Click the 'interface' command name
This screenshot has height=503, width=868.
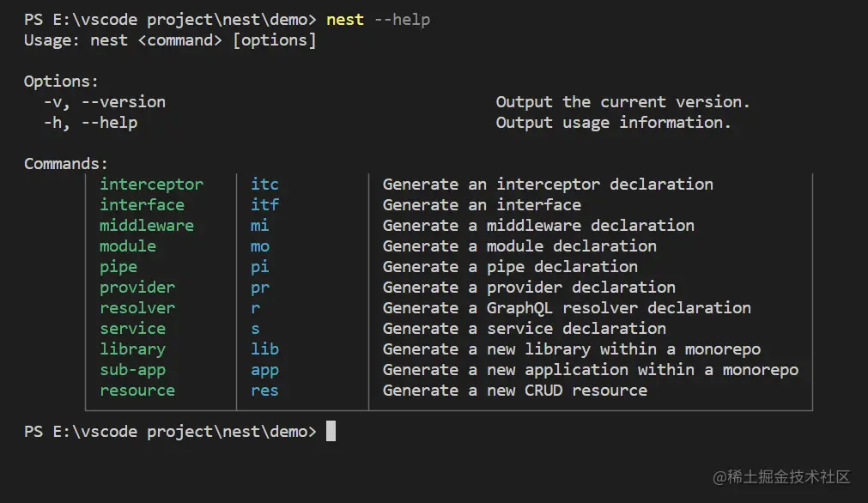click(x=142, y=204)
